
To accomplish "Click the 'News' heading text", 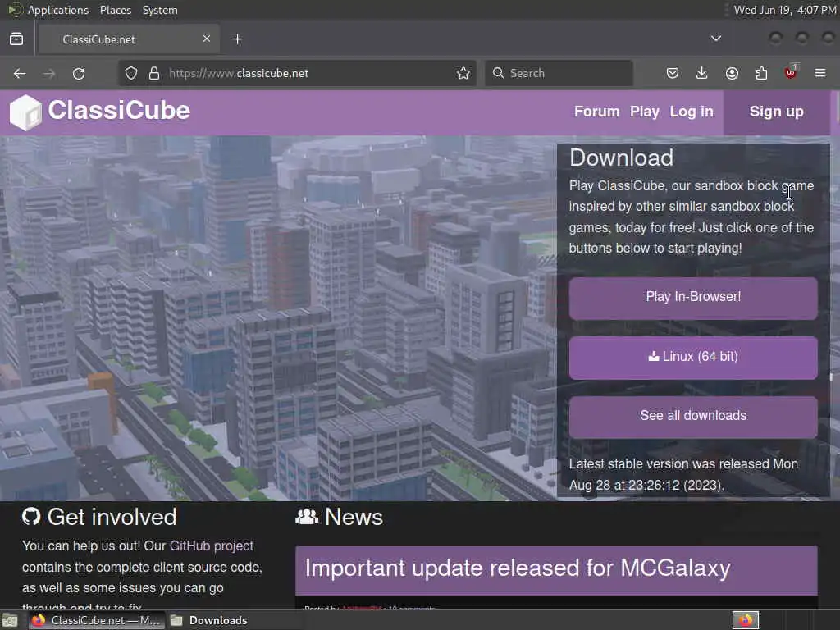I will (354, 517).
